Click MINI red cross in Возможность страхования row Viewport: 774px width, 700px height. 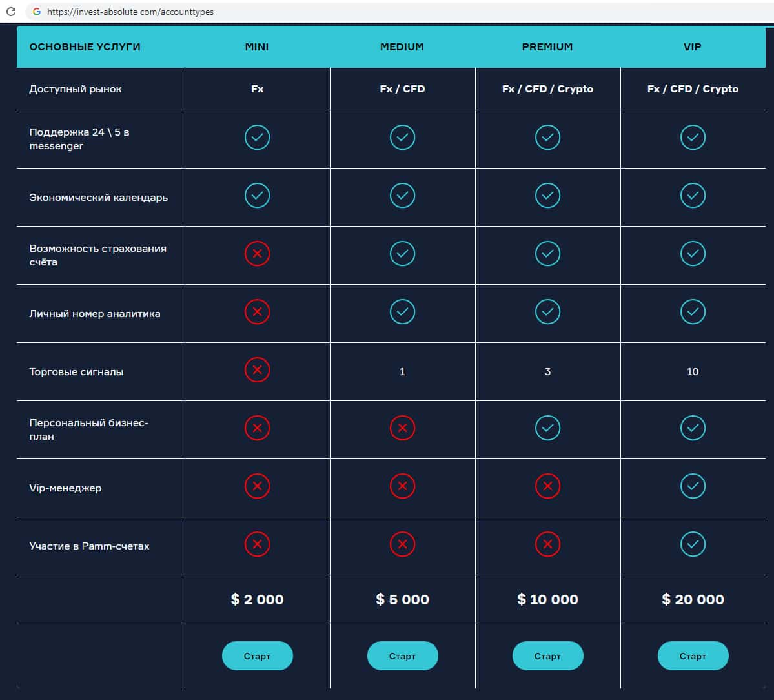257,254
